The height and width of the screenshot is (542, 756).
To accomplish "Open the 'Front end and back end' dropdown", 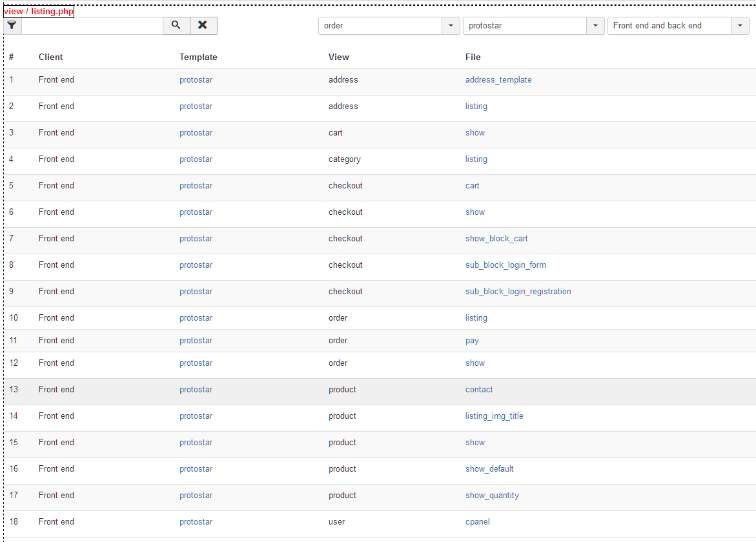I will tap(678, 26).
